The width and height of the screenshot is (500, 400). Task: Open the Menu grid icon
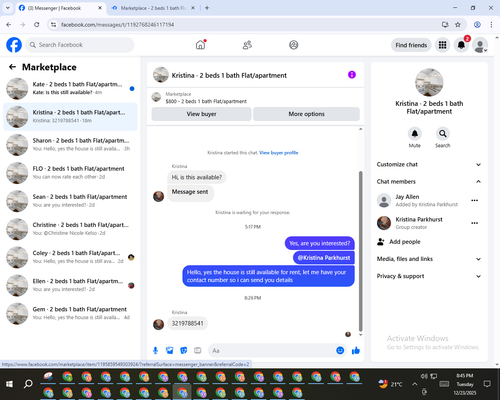click(x=442, y=45)
